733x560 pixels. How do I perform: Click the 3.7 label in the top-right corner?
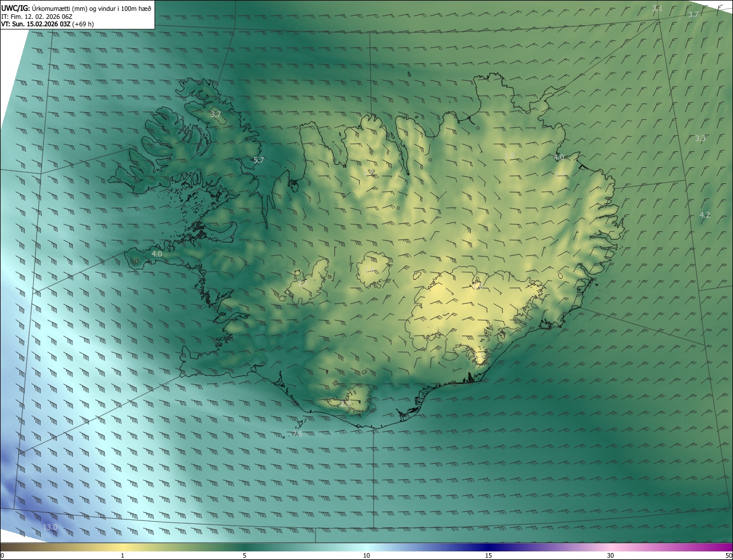point(693,14)
